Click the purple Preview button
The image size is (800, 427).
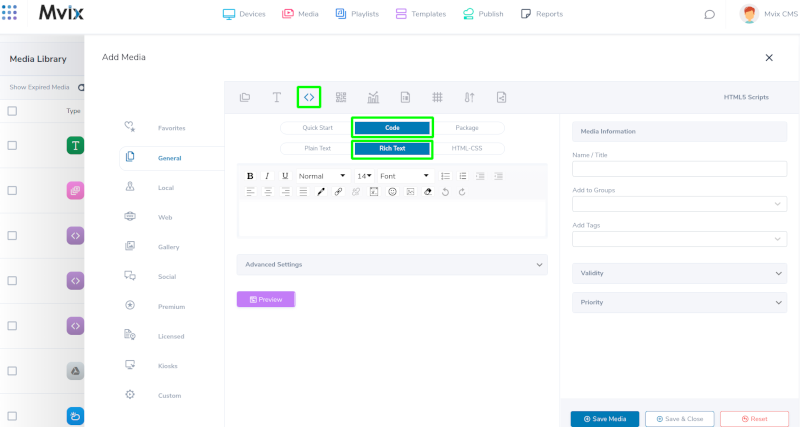(266, 299)
